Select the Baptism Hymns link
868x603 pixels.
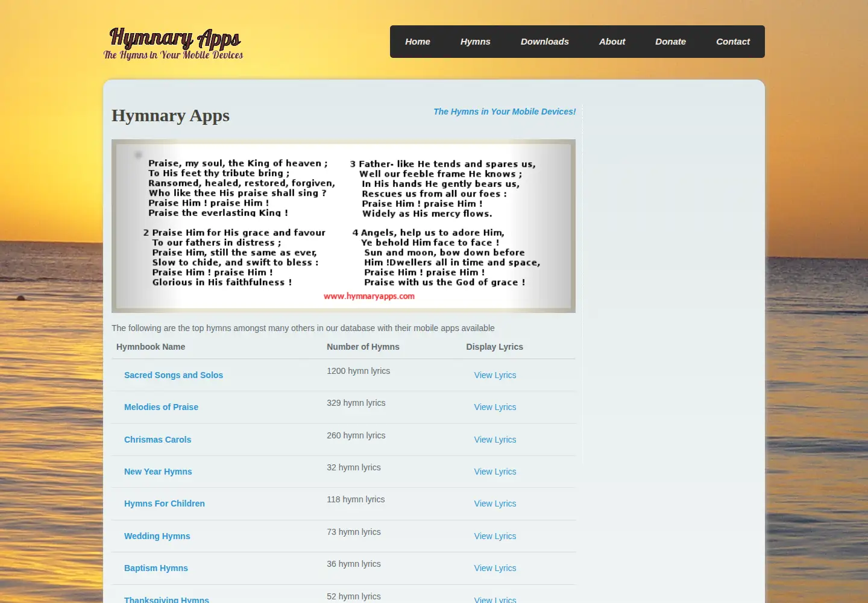point(156,568)
